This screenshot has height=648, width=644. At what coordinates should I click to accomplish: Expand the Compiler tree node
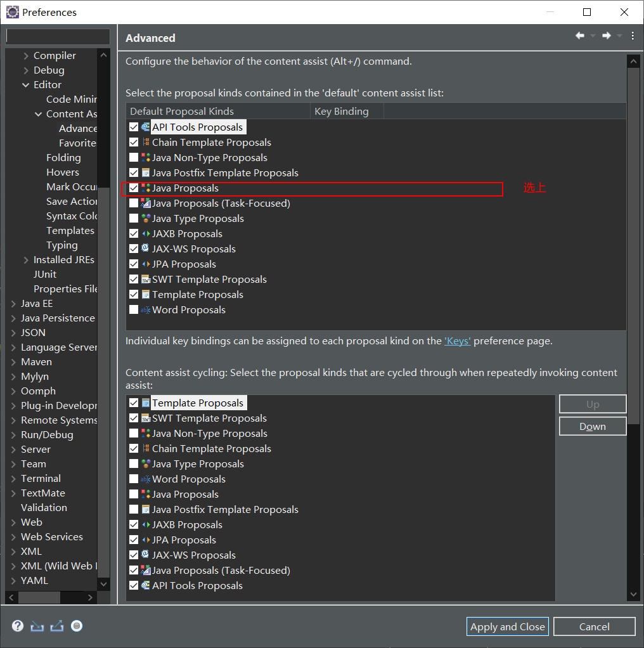tap(26, 56)
